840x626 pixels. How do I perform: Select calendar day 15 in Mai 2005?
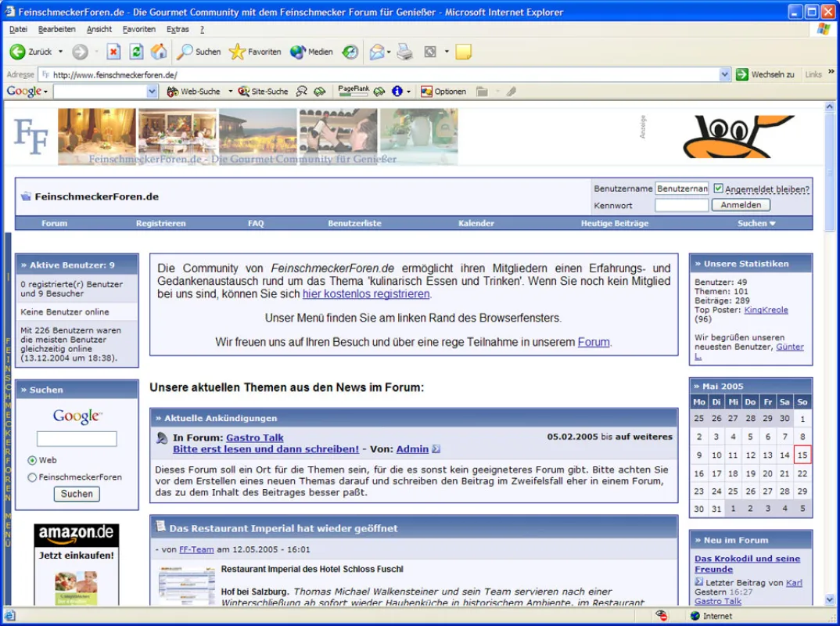point(802,455)
